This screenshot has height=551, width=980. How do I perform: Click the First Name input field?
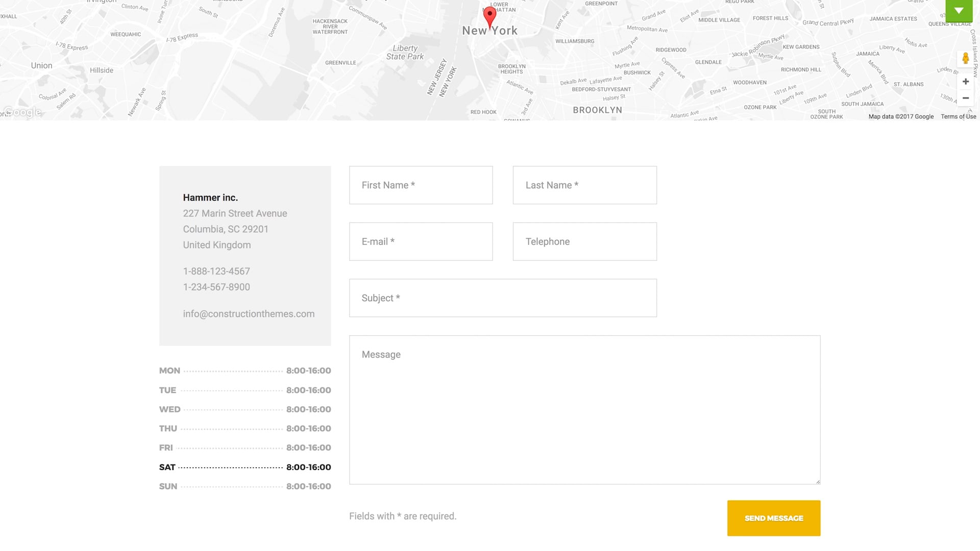(421, 185)
